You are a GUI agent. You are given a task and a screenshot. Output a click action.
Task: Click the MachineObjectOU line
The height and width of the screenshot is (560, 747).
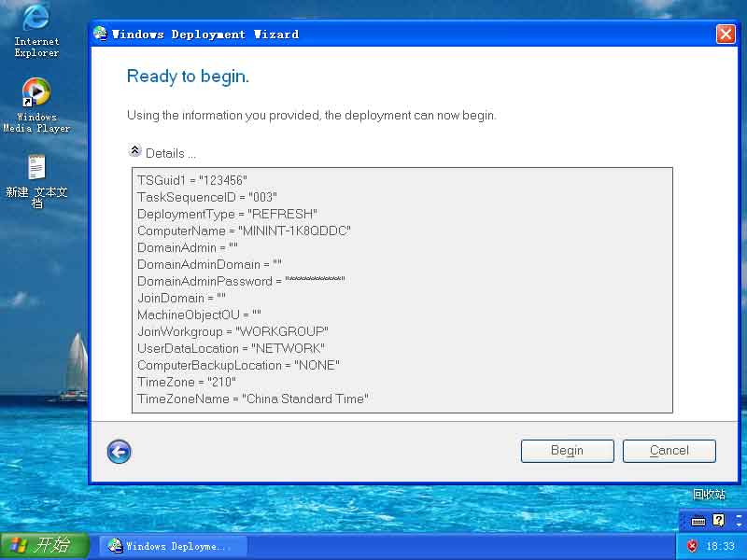click(199, 315)
